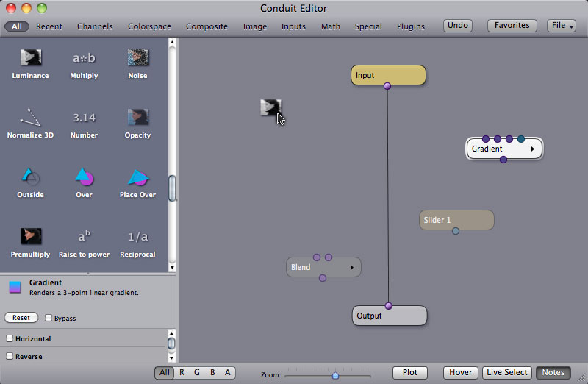Enable the Bypass checkbox
The height and width of the screenshot is (384, 588).
pyautogui.click(x=49, y=319)
